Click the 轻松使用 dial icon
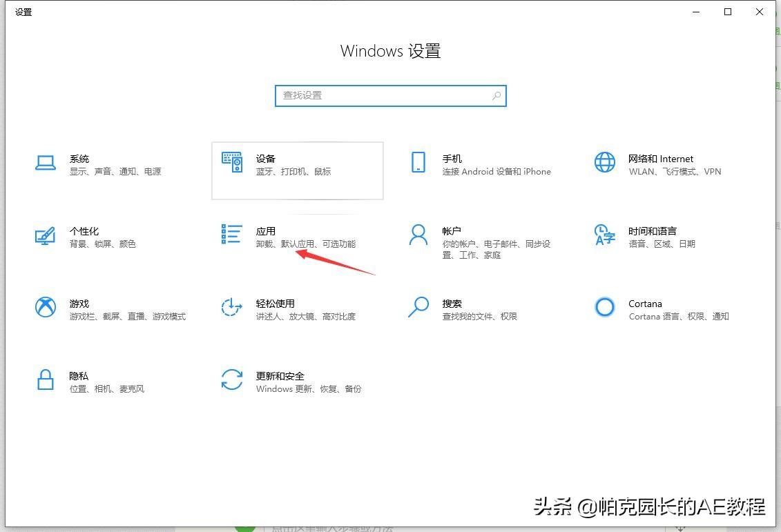The width and height of the screenshot is (781, 532). 231,307
